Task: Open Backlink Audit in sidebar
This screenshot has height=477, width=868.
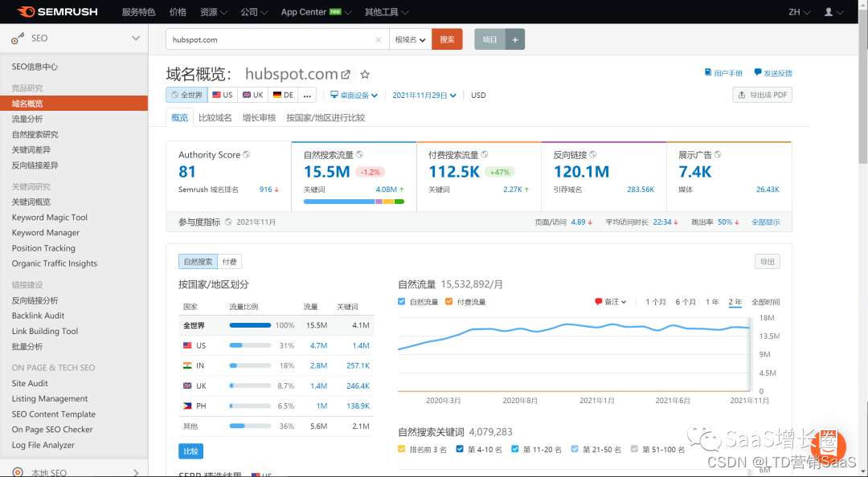Action: tap(39, 316)
